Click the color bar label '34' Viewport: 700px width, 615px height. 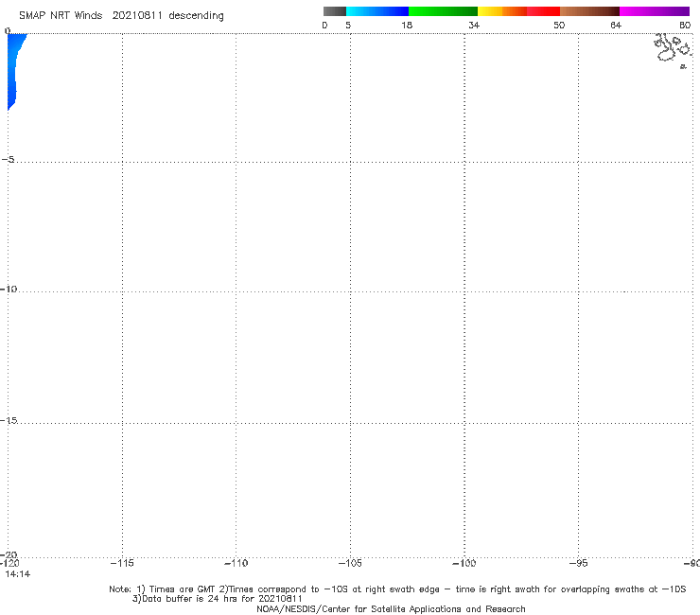[x=474, y=26]
